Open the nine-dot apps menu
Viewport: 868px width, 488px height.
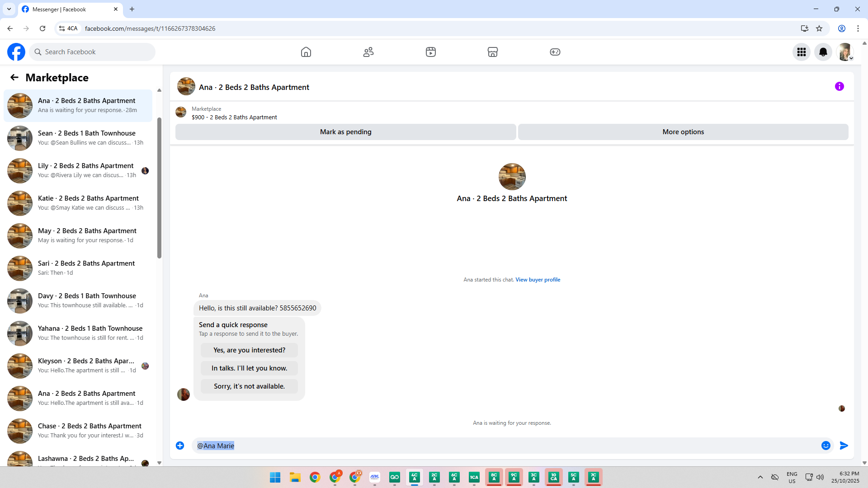click(x=802, y=52)
